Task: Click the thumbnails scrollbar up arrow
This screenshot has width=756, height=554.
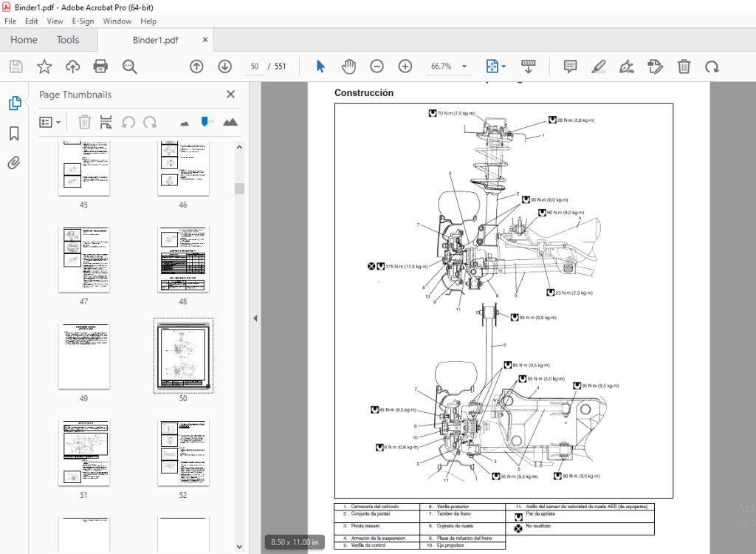Action: tap(240, 147)
